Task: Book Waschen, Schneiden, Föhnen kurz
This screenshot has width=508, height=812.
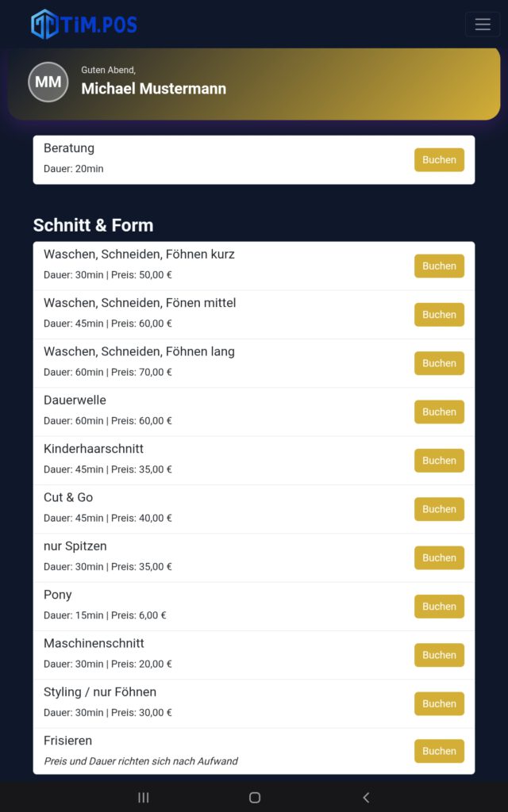Action: click(x=439, y=266)
